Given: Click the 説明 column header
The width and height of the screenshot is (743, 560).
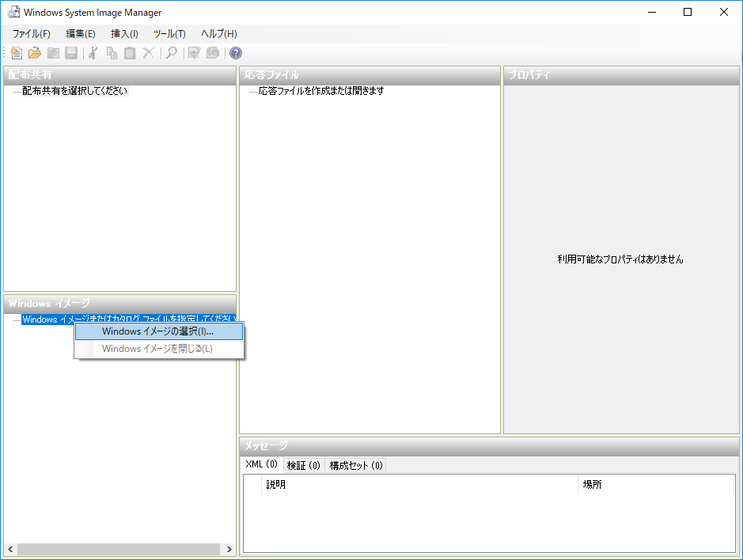Looking at the screenshot, I should [x=419, y=484].
